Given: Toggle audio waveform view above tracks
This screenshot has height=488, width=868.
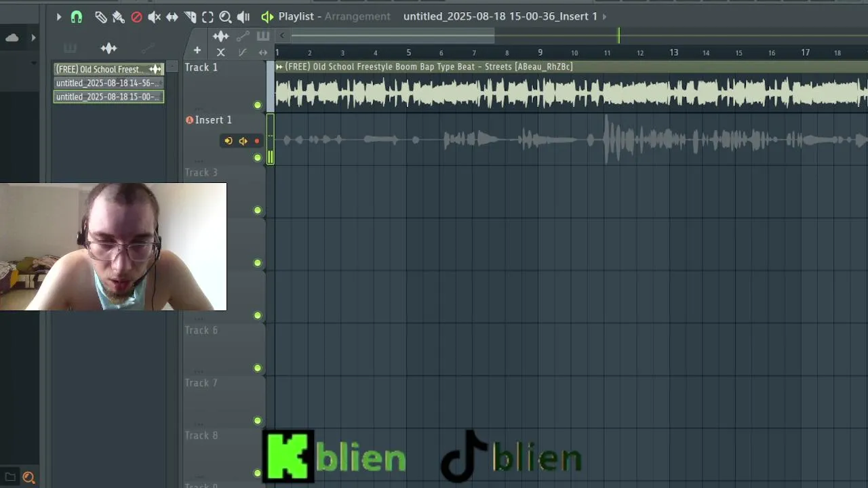Looking at the screenshot, I should [x=221, y=36].
